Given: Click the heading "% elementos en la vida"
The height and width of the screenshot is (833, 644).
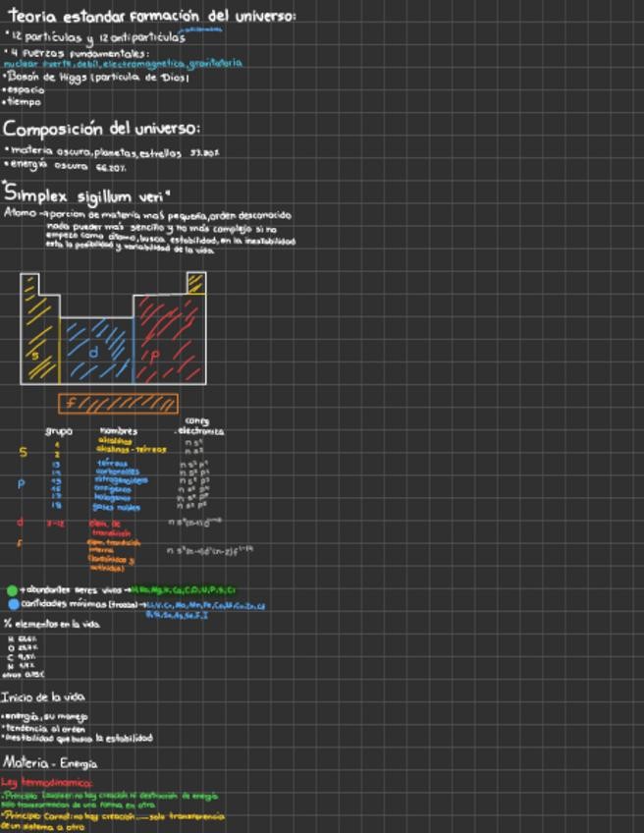Looking at the screenshot, I should click(x=51, y=624).
